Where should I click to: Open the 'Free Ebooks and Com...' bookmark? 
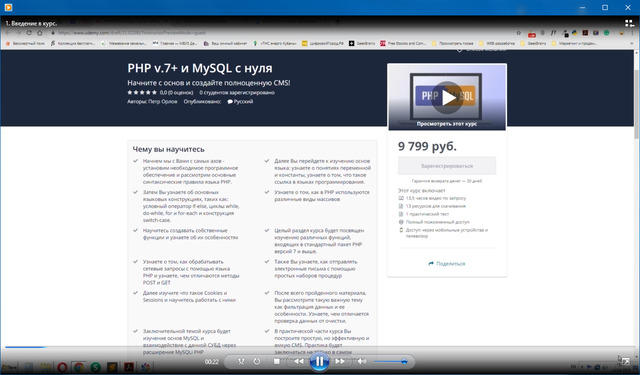[x=403, y=43]
